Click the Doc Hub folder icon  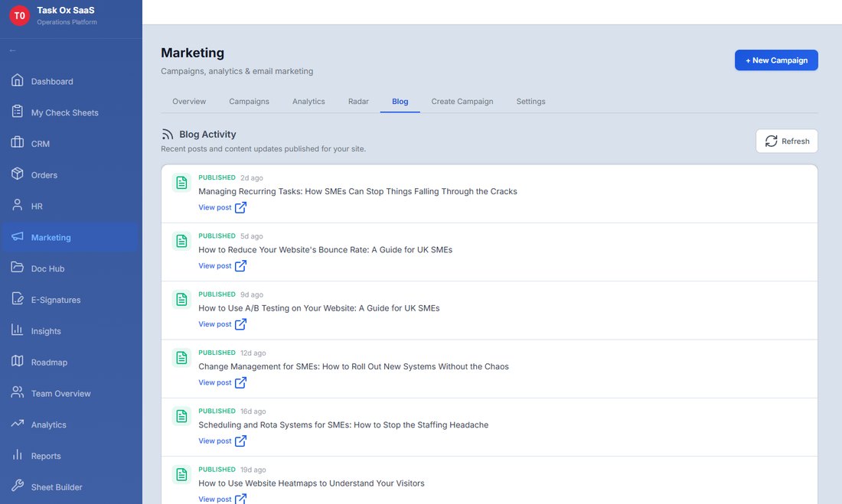[17, 268]
